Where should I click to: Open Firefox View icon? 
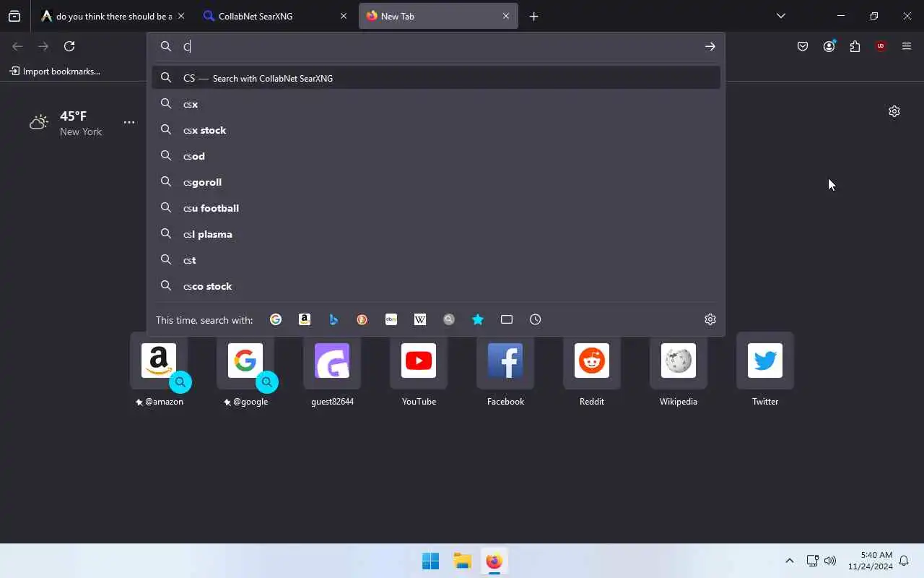14,16
